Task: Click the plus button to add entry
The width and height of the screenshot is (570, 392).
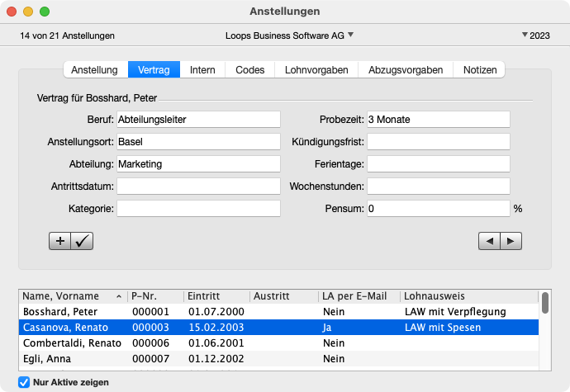Action: click(61, 241)
